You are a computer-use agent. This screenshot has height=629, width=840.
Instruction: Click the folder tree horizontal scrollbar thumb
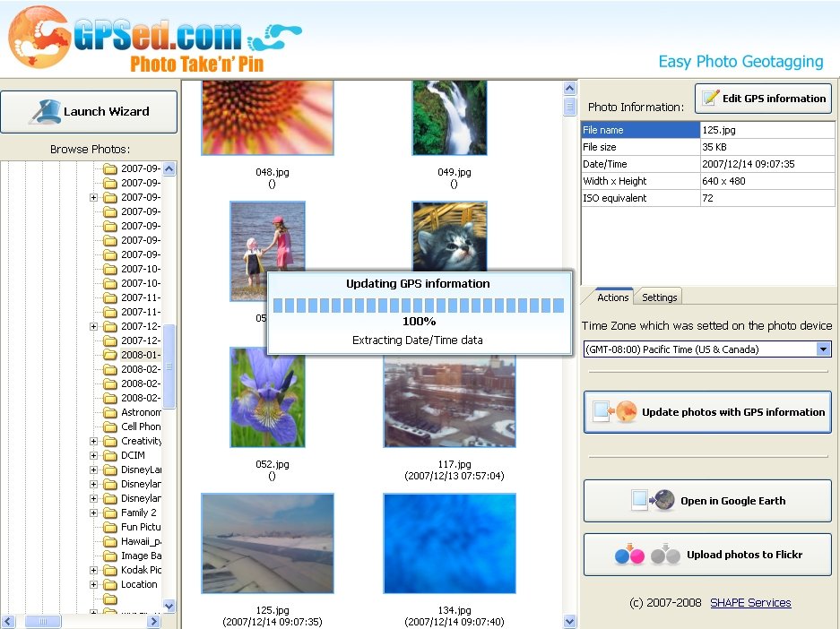pyautogui.click(x=43, y=621)
